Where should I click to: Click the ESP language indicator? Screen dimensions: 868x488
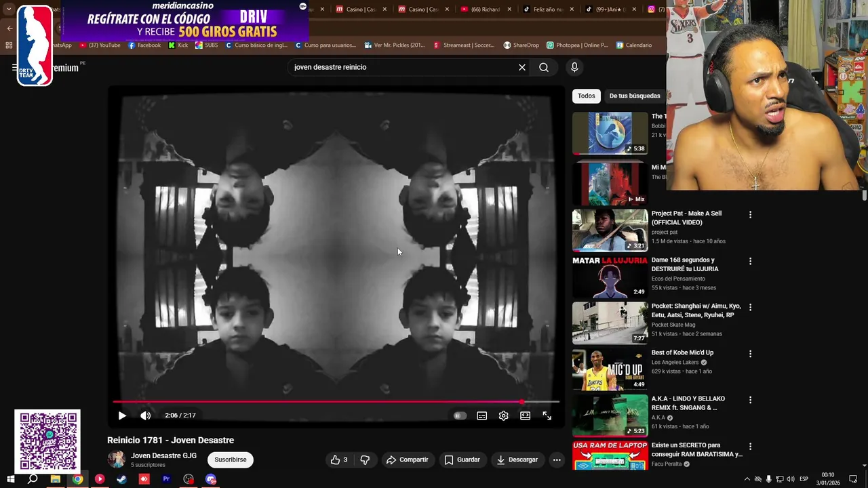pos(804,479)
